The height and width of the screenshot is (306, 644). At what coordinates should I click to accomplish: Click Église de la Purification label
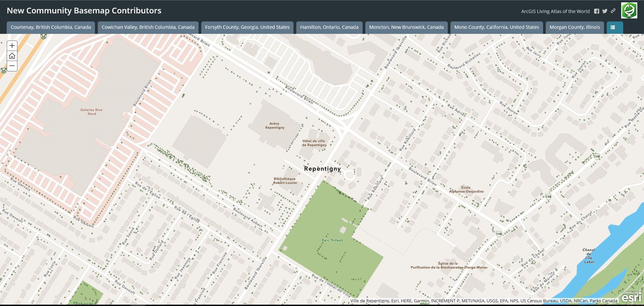[448, 265]
